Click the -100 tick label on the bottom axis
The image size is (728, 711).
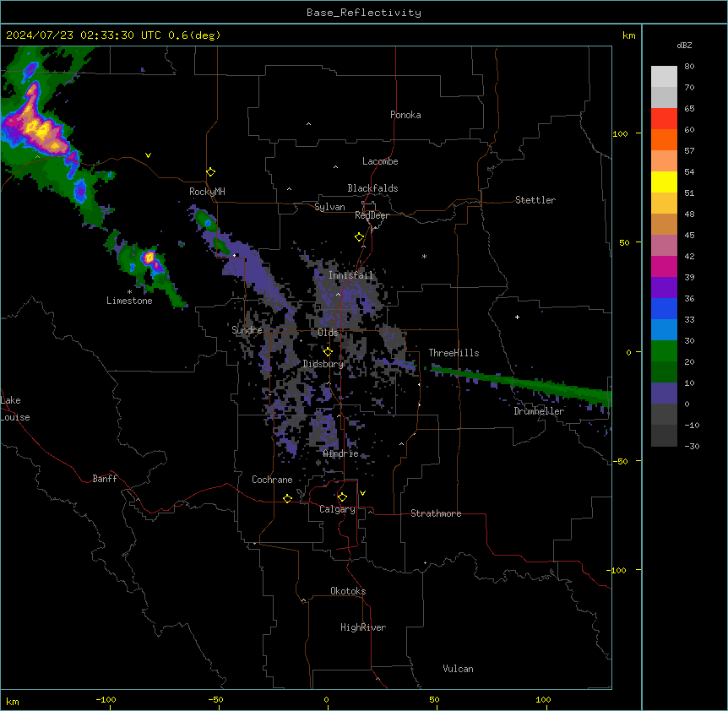tap(106, 699)
